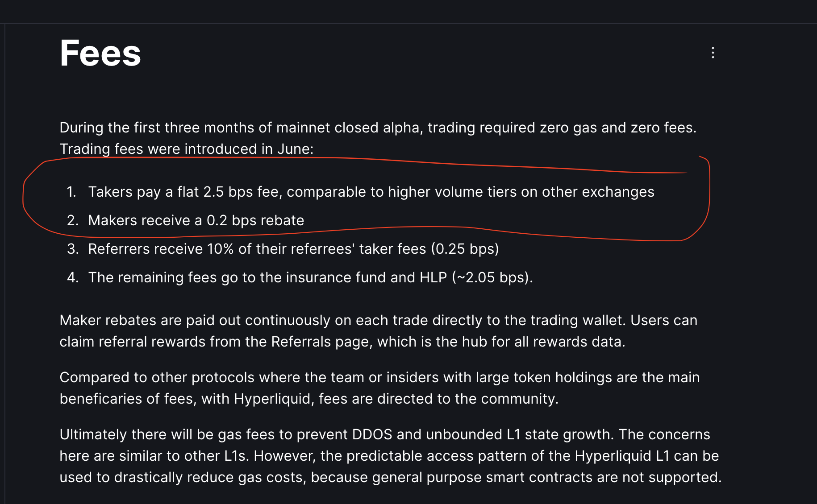
Task: Click 'Trading fees were introduced in June' line
Action: point(186,149)
